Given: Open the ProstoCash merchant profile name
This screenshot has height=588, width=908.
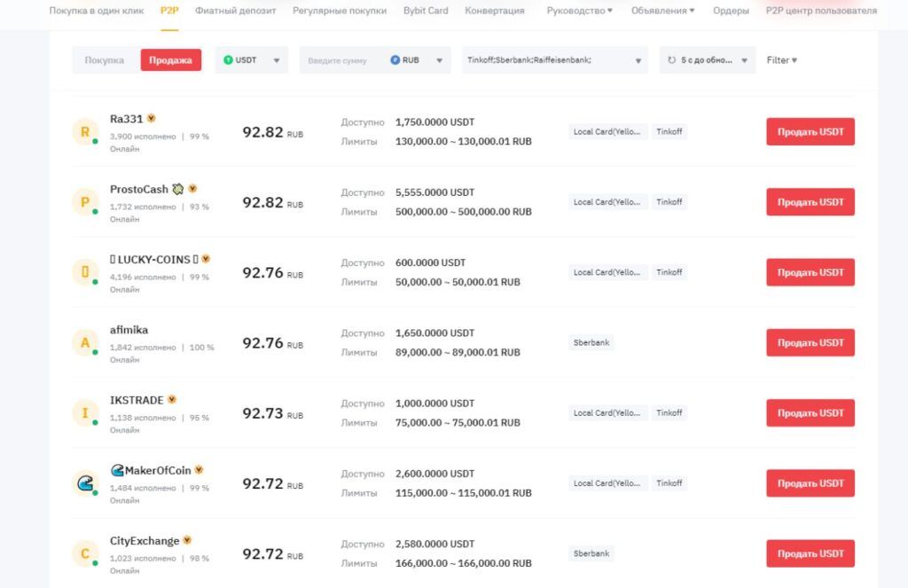Looking at the screenshot, I should [139, 190].
